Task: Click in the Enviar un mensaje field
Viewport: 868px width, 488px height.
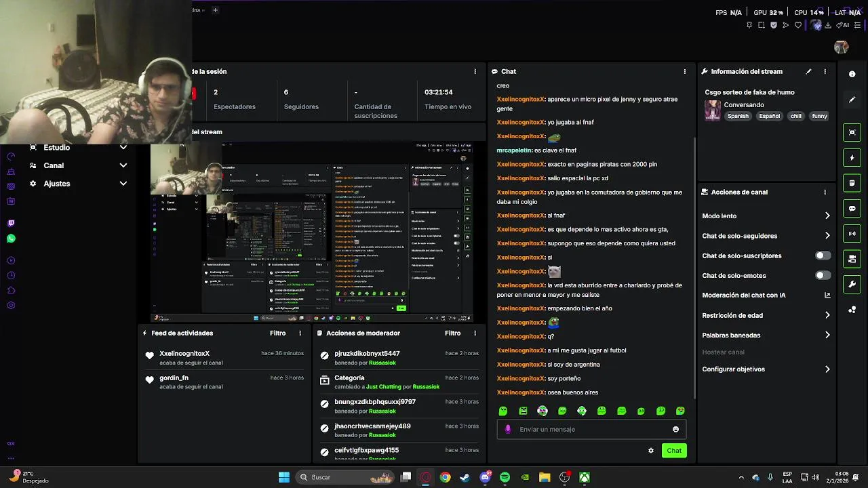Action: click(591, 429)
